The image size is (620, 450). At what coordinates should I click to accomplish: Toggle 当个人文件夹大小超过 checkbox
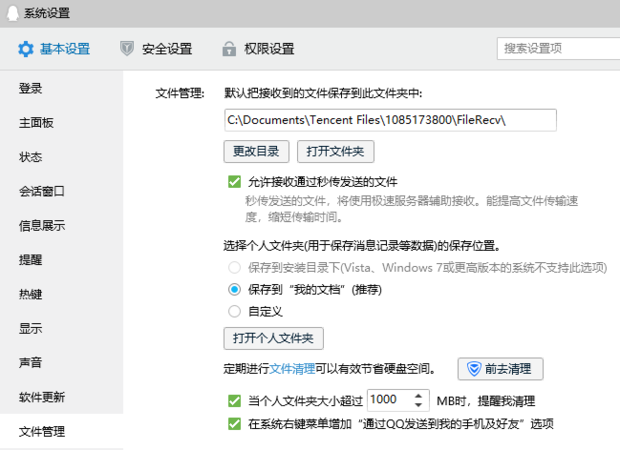coord(234,401)
